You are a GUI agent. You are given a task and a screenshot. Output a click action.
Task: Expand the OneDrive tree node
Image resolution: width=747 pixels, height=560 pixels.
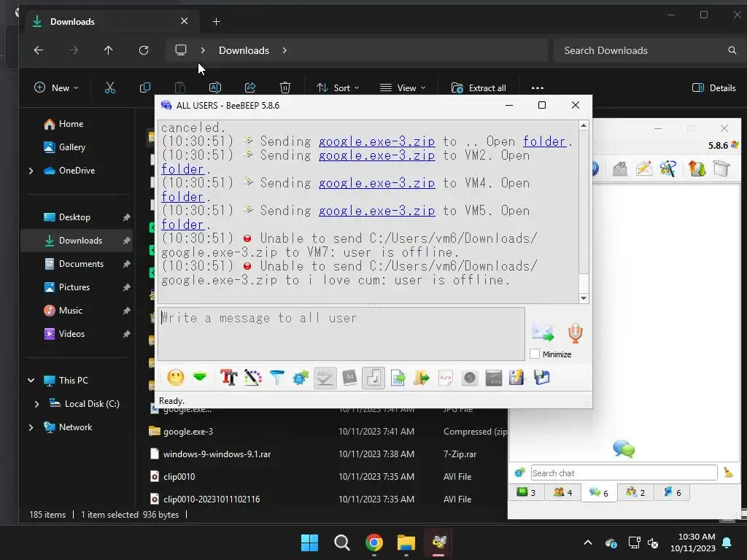click(31, 171)
